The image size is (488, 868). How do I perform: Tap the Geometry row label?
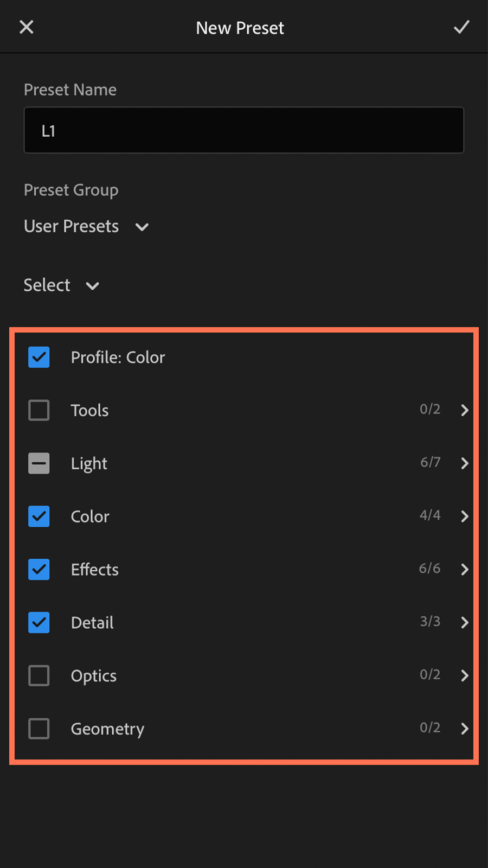pos(107,729)
